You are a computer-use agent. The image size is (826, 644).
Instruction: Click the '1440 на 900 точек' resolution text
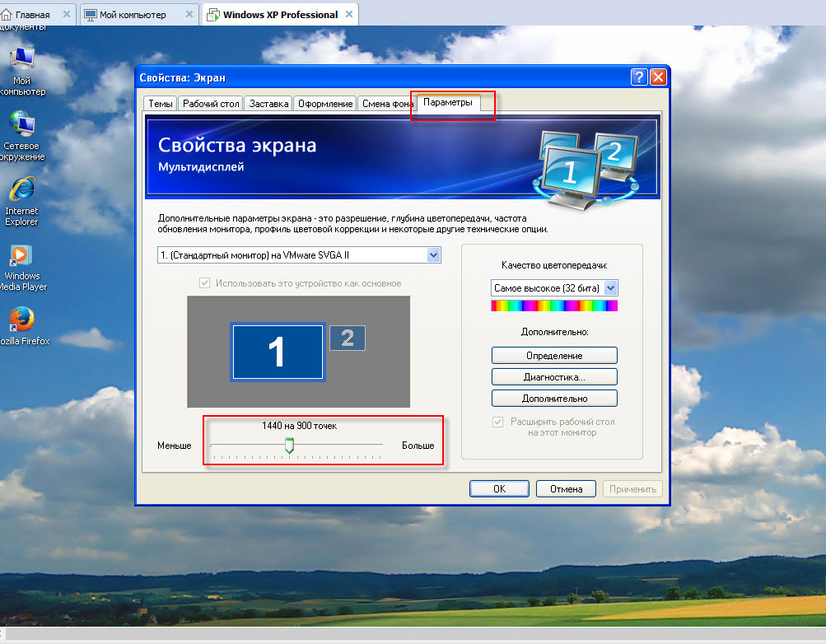pos(299,426)
